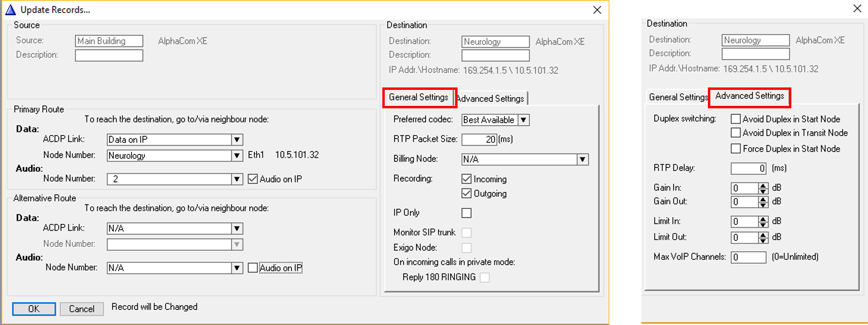Viewport: 868px width, 325px height.
Task: Click the Update Records title bar icon
Action: coord(10,10)
